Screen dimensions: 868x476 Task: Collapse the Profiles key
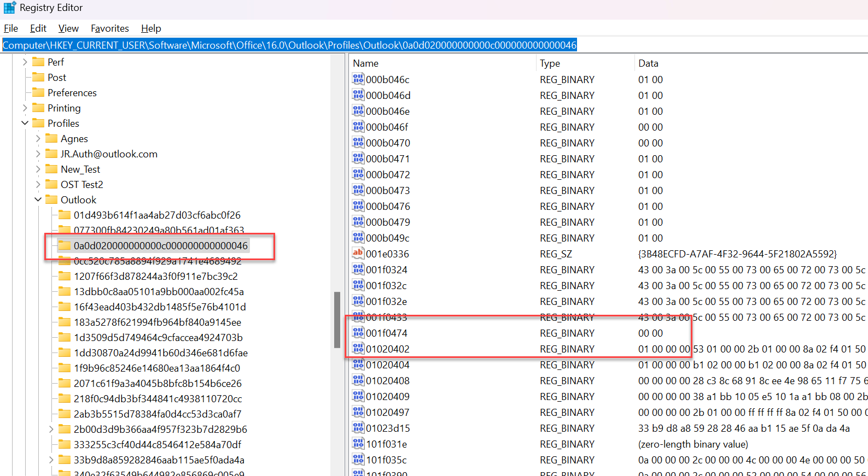pyautogui.click(x=25, y=124)
